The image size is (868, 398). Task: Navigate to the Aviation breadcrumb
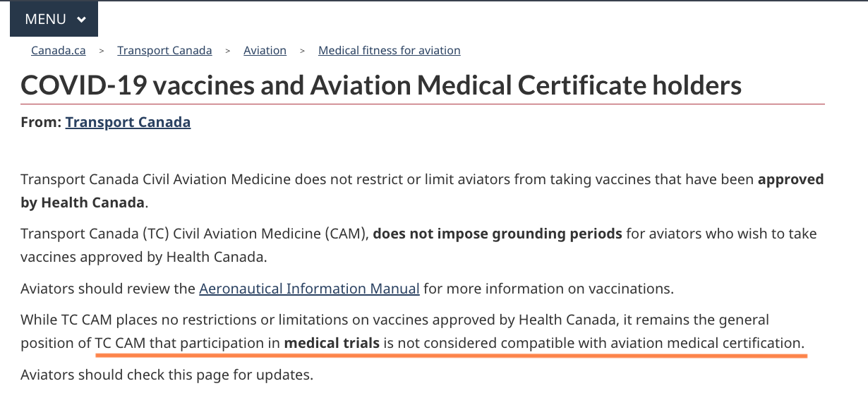pyautogui.click(x=265, y=51)
